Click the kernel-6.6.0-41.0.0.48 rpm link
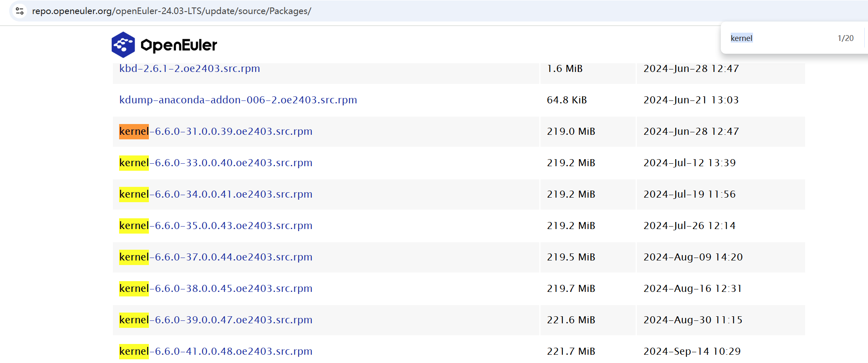Viewport: 868px width, 363px height. [215, 351]
